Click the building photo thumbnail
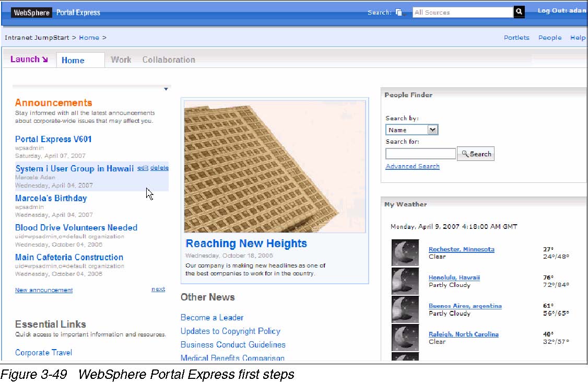 [275, 167]
